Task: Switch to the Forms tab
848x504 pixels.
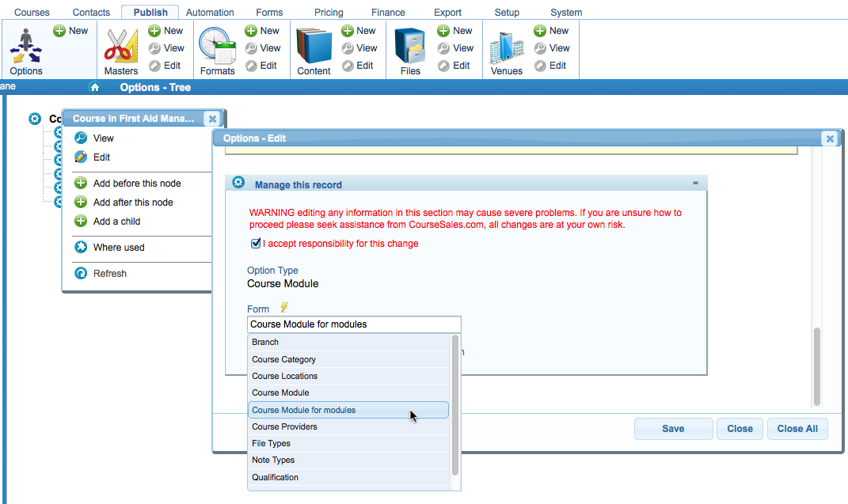Action: (x=269, y=13)
